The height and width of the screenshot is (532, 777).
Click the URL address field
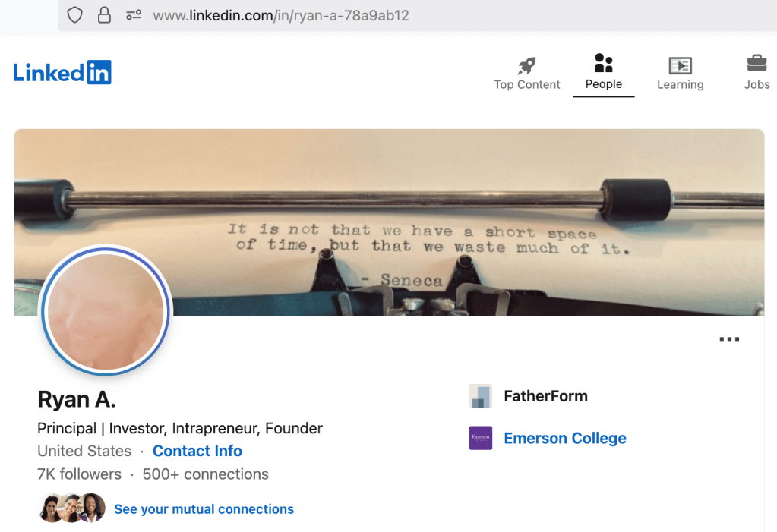pyautogui.click(x=417, y=15)
